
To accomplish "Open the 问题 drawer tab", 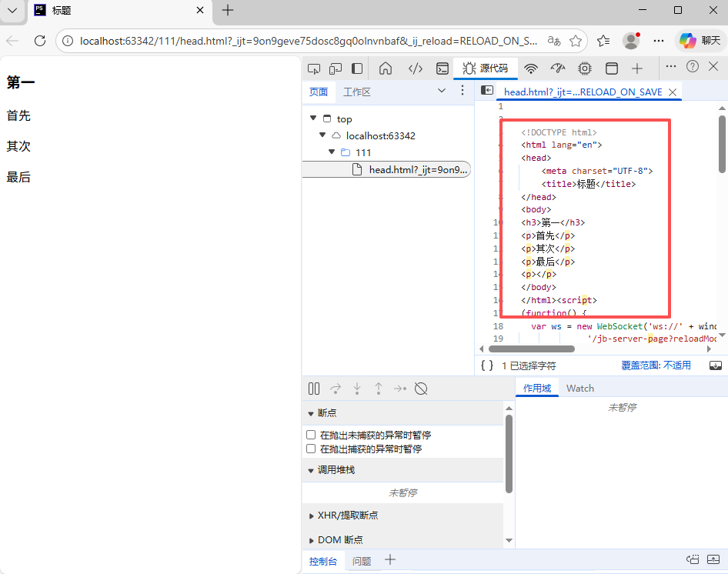I will [x=362, y=561].
